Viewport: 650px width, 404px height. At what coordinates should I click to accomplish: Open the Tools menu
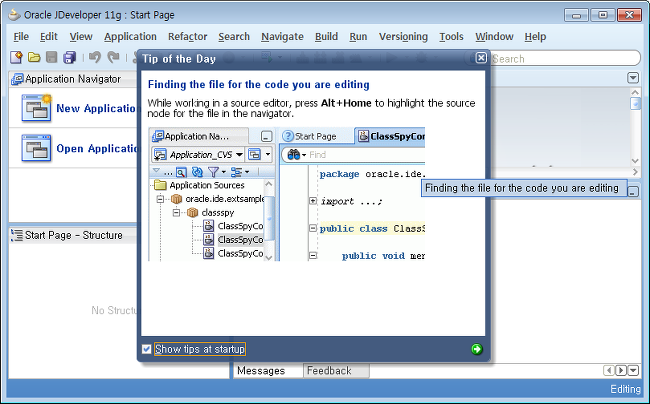(451, 36)
